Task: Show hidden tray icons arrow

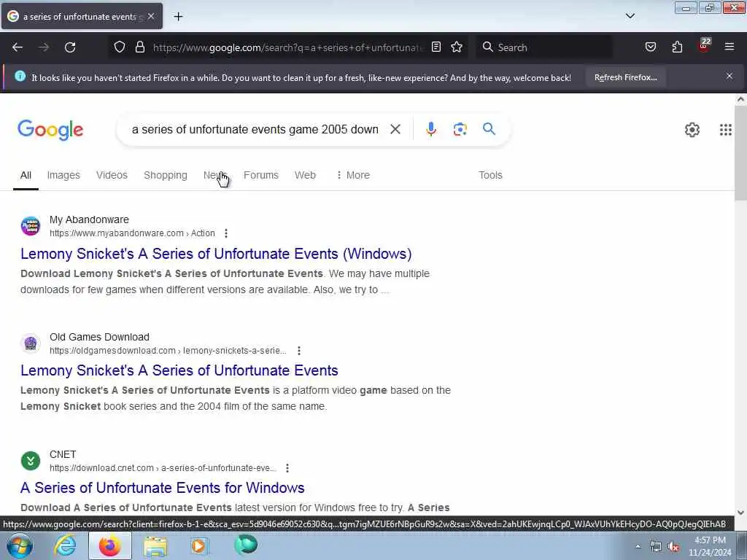Action: (x=638, y=547)
